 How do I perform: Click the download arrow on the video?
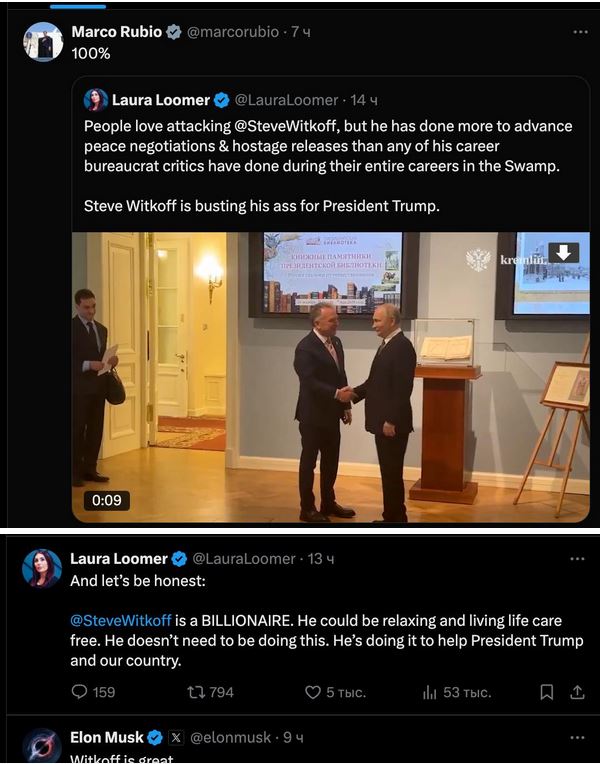[563, 253]
